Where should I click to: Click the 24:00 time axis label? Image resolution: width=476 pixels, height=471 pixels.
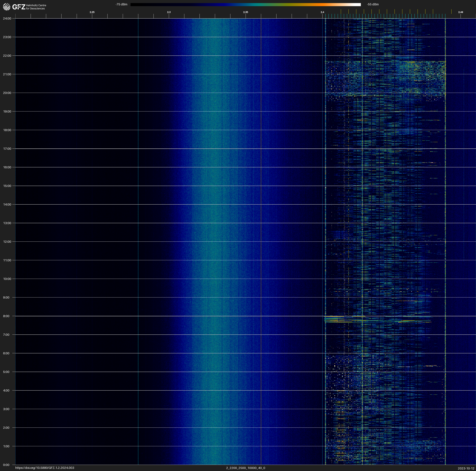tap(7, 18)
